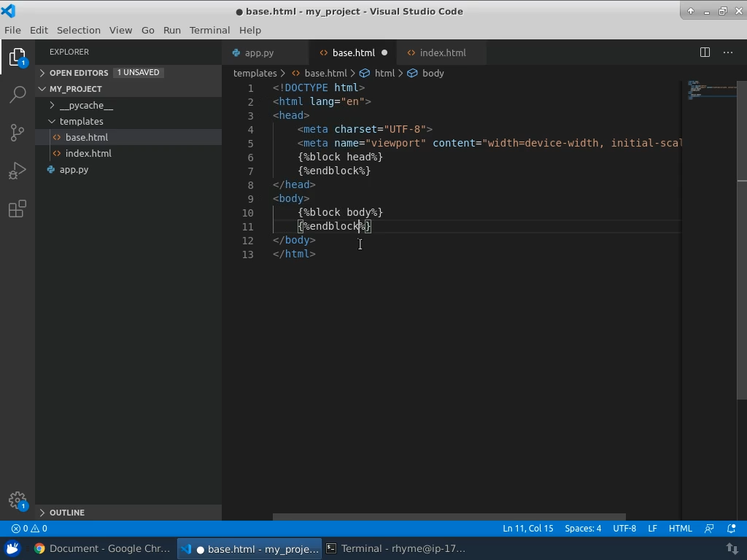The height and width of the screenshot is (560, 747).
Task: Open the Search view in activity bar
Action: click(18, 94)
